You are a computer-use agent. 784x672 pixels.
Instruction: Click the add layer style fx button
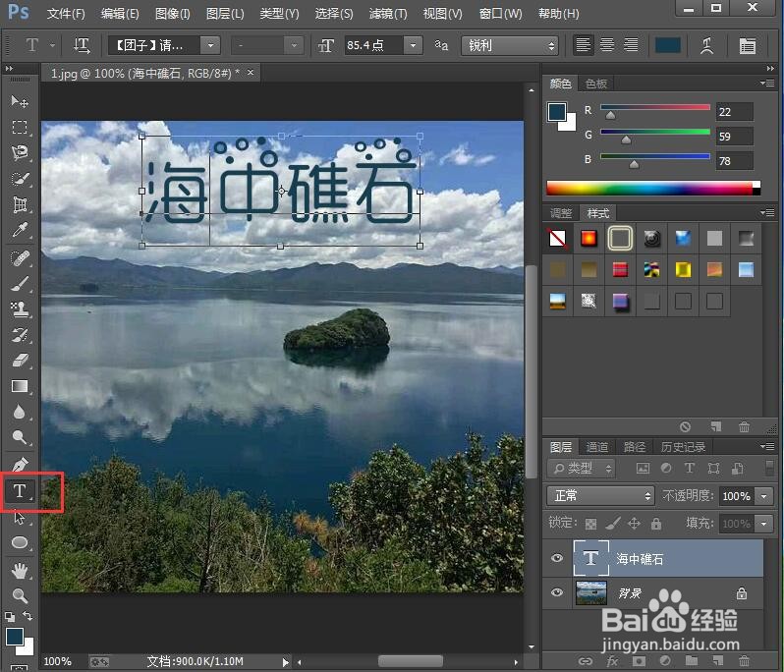click(612, 661)
